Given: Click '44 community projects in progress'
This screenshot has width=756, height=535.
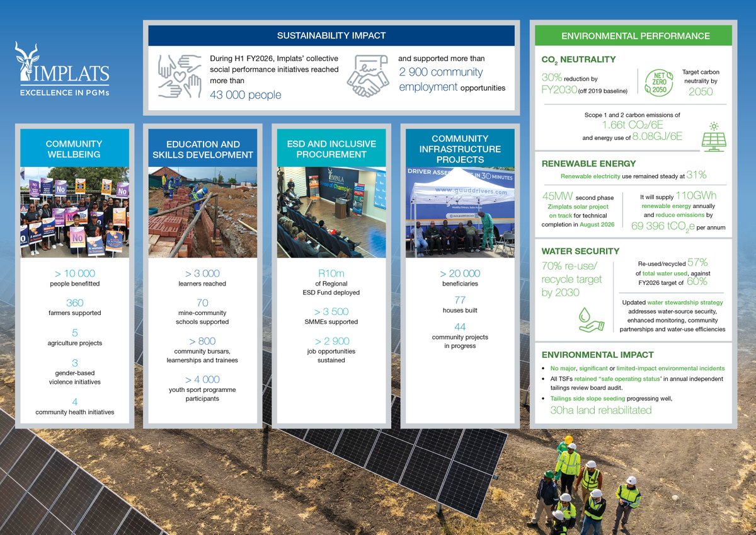Looking at the screenshot, I should pyautogui.click(x=460, y=335).
